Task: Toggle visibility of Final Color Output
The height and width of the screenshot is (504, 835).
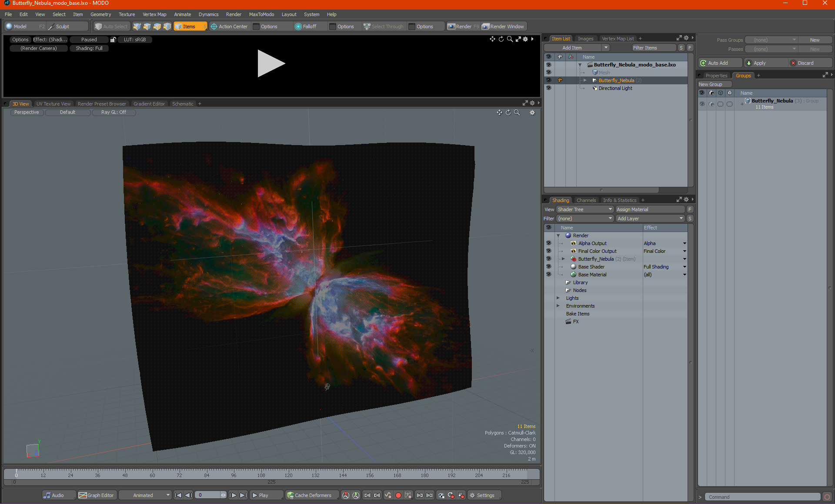Action: 548,251
